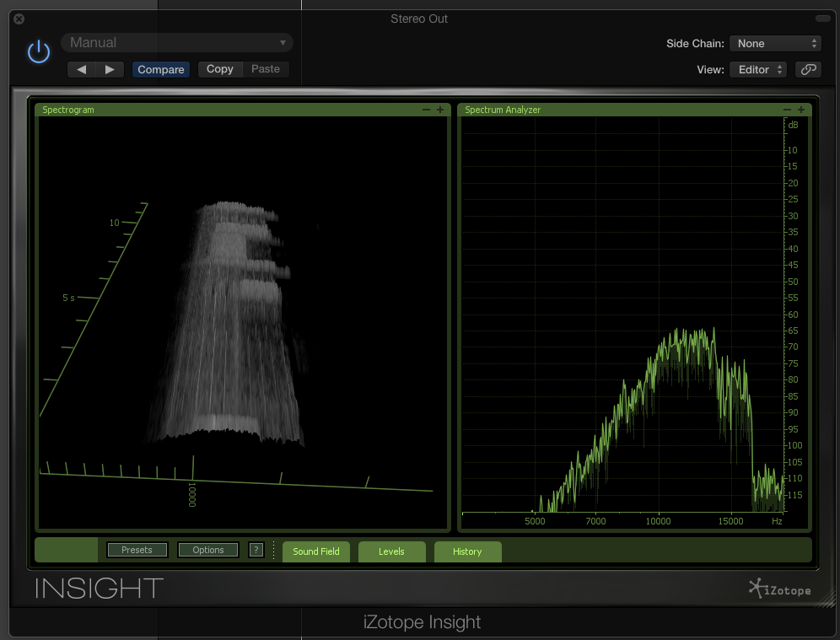Viewport: 840px width, 640px height.
Task: Click the 15000 Hz axis label
Action: 730,521
